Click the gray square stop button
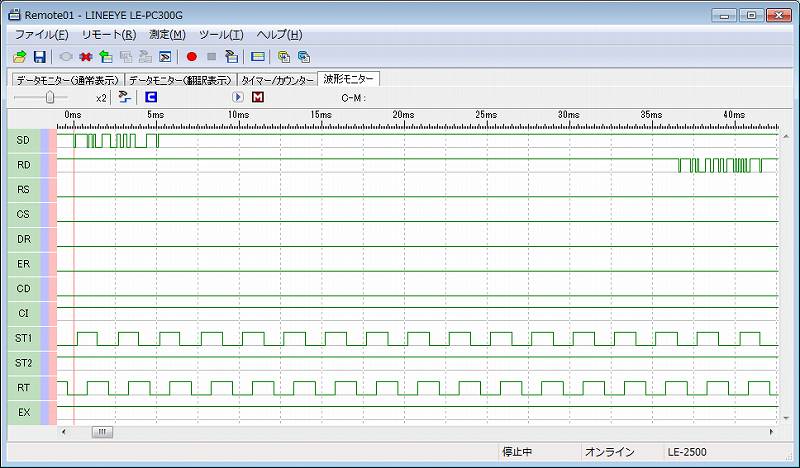 [x=212, y=57]
